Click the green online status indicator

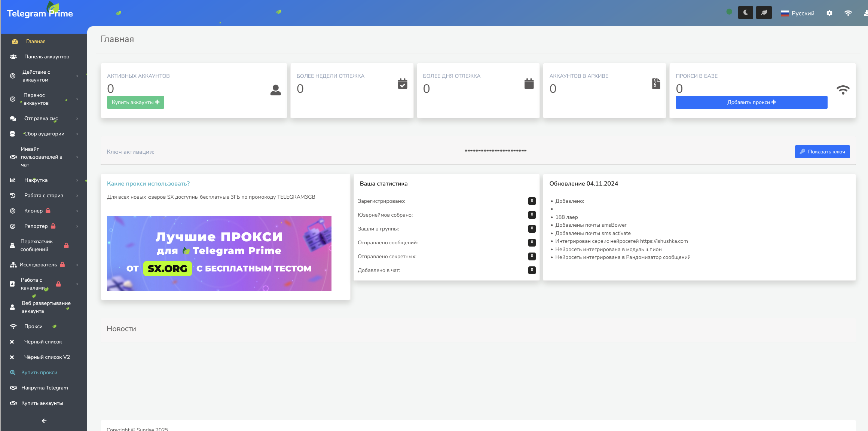tap(729, 12)
